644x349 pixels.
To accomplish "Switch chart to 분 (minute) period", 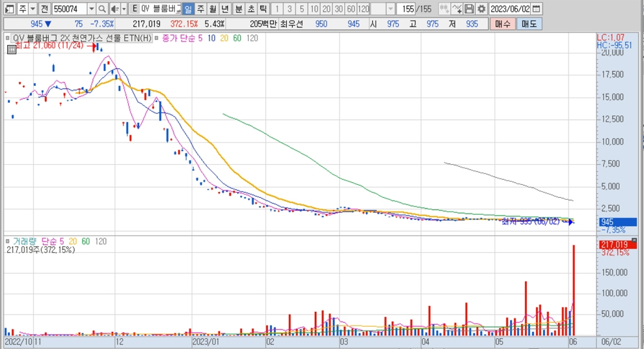I will pos(238,8).
